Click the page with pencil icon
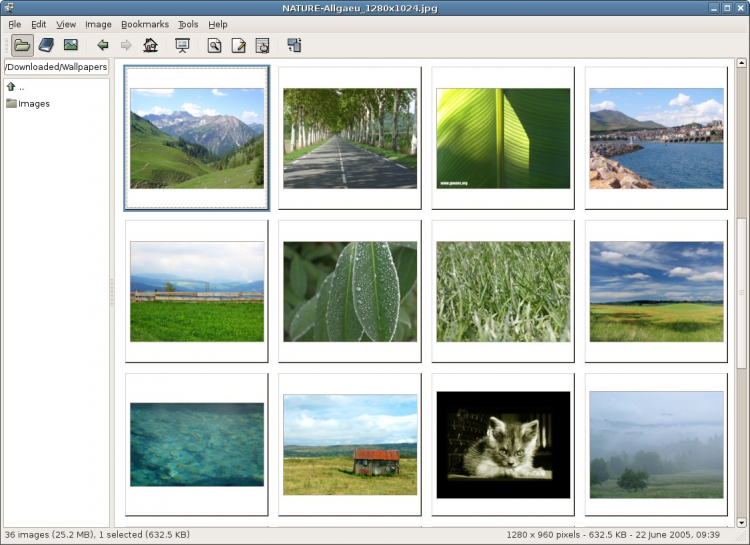 238,45
